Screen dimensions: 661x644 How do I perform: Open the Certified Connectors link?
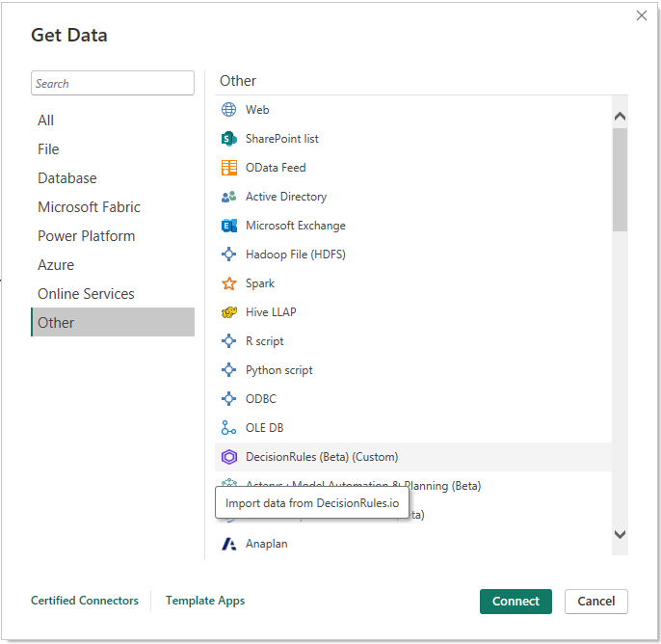[x=85, y=601]
